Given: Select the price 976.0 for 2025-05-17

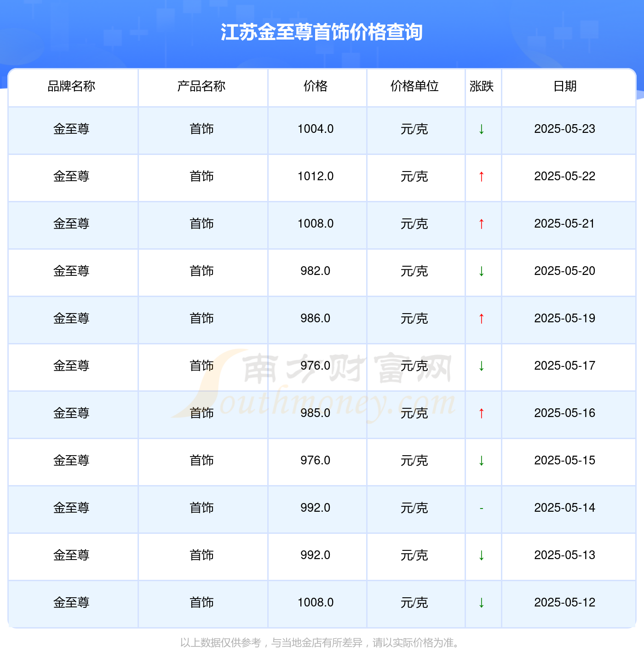Looking at the screenshot, I should click(316, 366).
